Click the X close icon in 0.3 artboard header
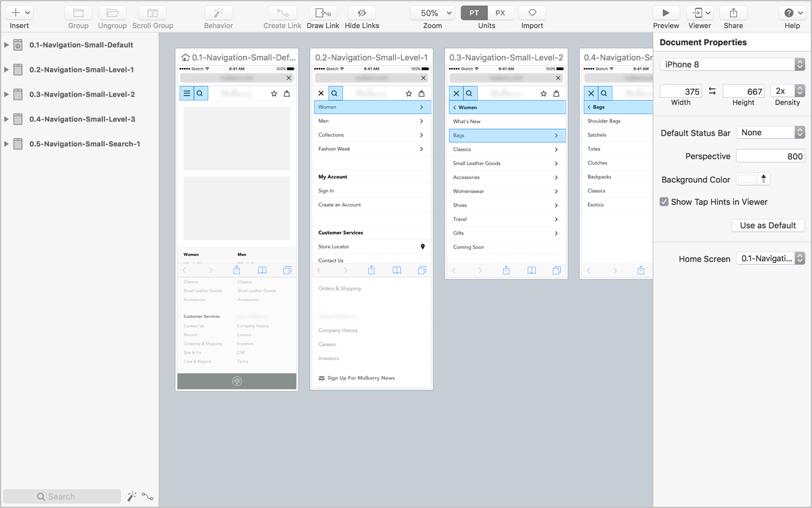The width and height of the screenshot is (812, 508). coord(456,93)
